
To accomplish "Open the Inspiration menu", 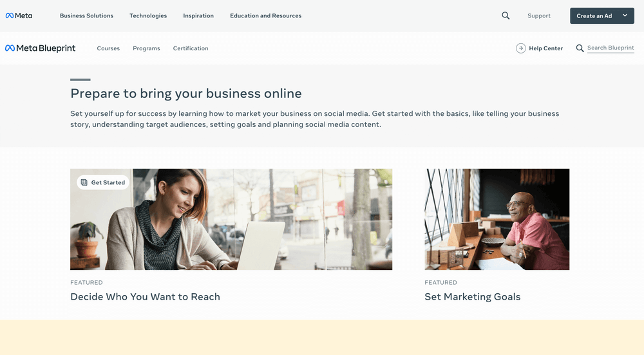I will click(x=198, y=15).
